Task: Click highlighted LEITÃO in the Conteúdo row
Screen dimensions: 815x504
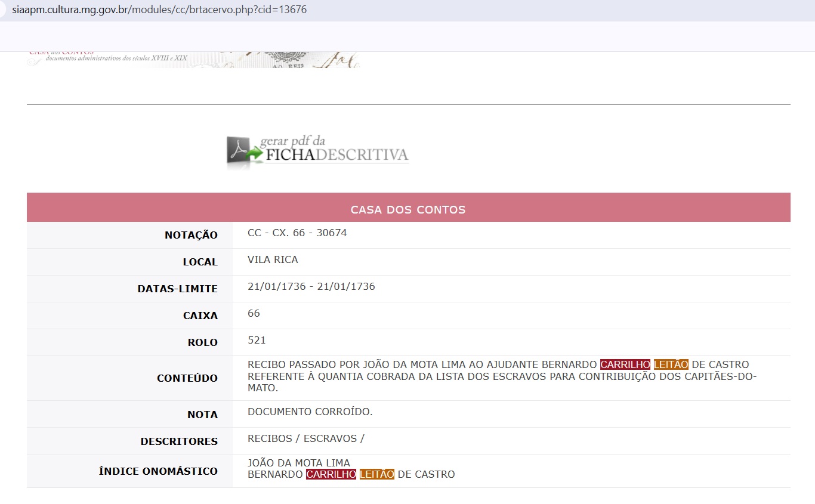Action: 671,364
